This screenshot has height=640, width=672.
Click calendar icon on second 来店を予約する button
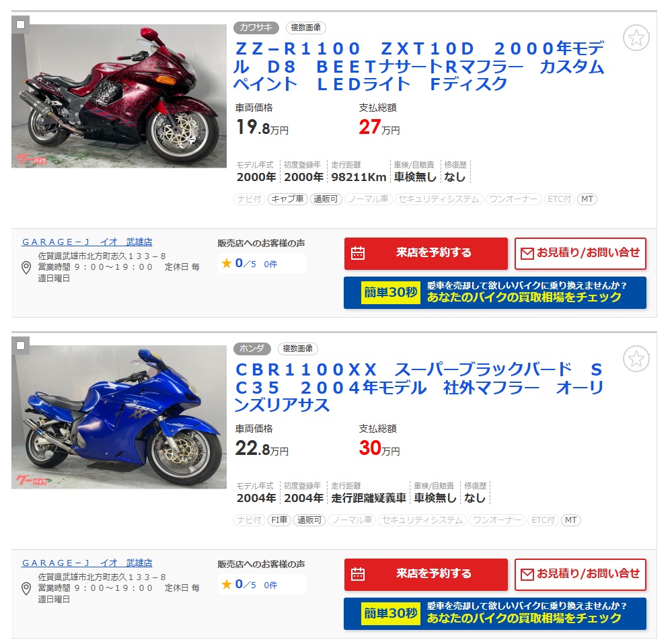358,573
